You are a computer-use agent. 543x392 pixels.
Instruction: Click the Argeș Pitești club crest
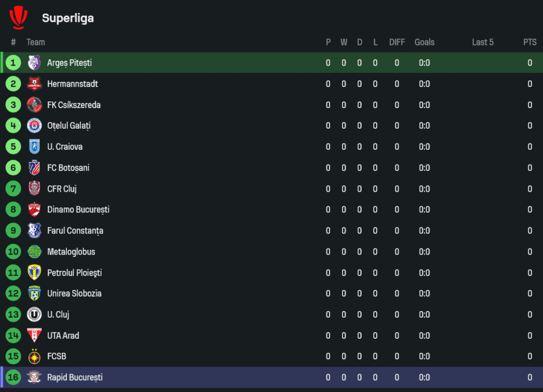(34, 63)
